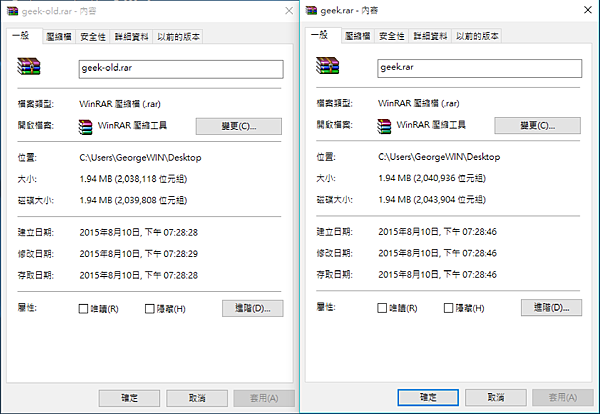Screen dimensions: 600x414
Task: Click file type WinRAR 壓縮檔 (.rar) in geek-old.rar window
Action: point(120,104)
